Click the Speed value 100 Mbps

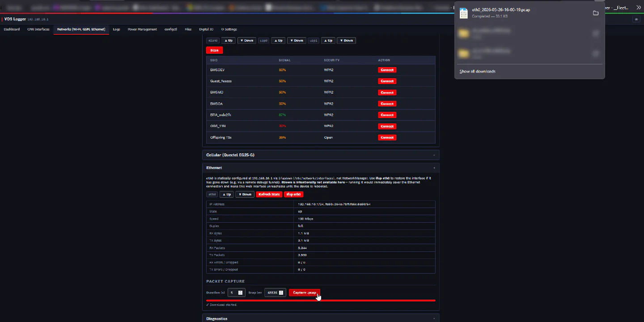[x=305, y=219]
